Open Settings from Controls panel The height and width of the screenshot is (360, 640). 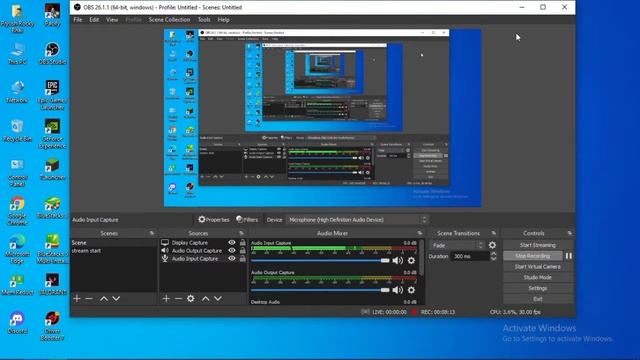pyautogui.click(x=538, y=288)
